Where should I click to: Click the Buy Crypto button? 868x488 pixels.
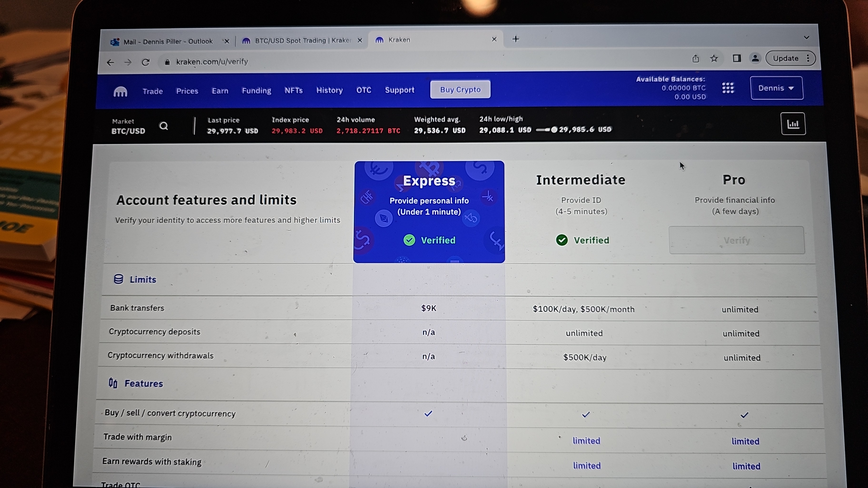pos(460,90)
